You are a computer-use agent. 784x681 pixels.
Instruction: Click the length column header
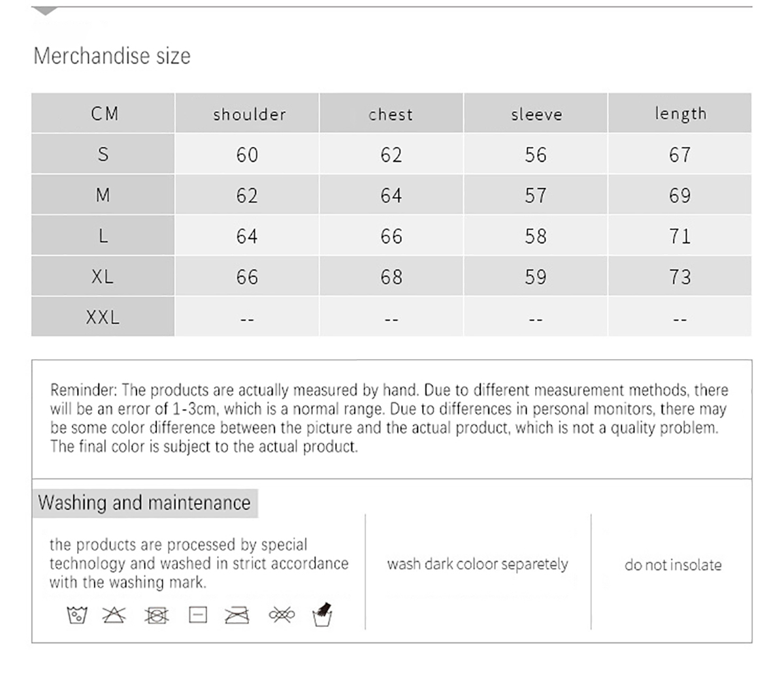pos(680,114)
